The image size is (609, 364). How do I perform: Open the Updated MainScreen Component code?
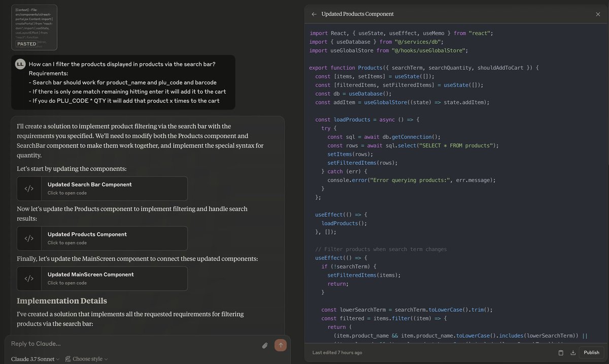102,278
